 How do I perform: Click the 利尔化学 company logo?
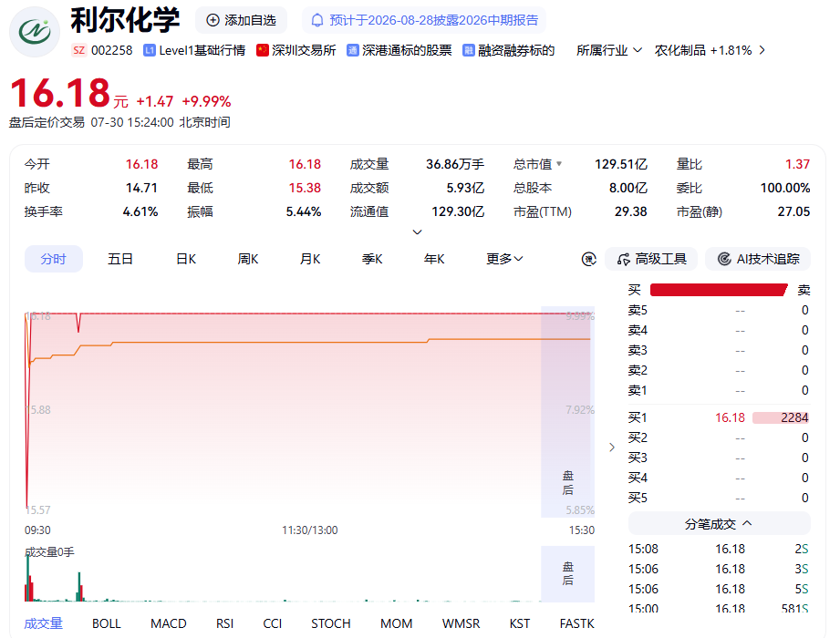pyautogui.click(x=35, y=32)
